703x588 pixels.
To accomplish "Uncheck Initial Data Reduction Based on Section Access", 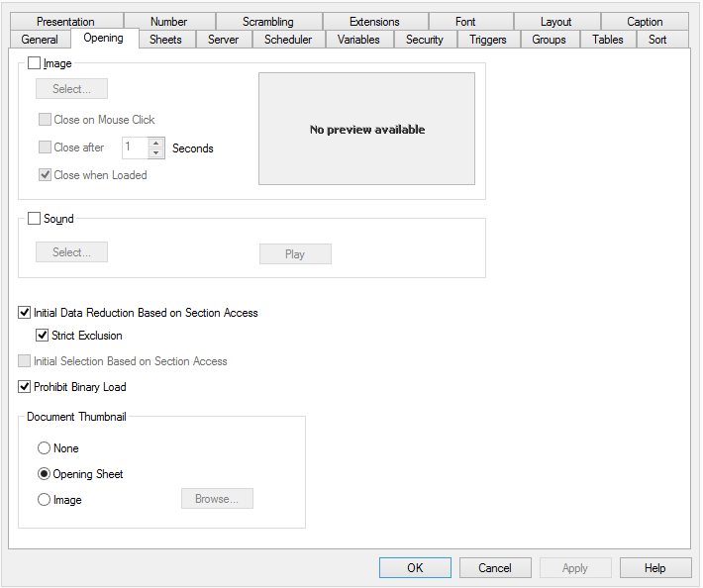I will (24, 313).
